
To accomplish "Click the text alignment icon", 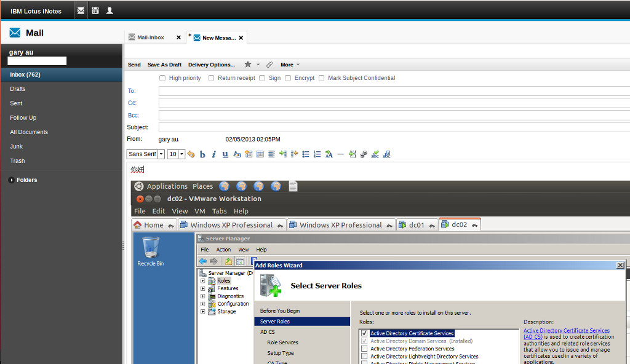I will [x=271, y=154].
